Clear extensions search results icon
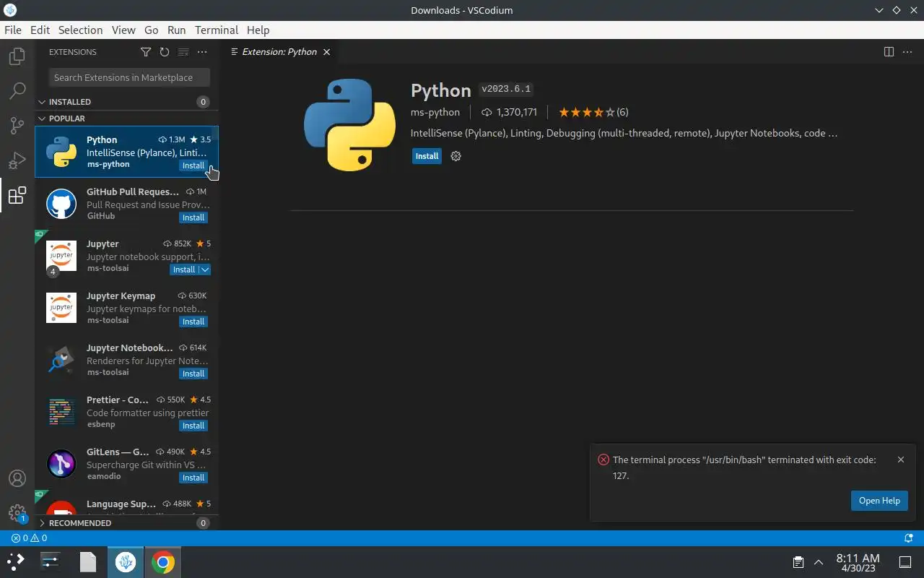Image resolution: width=924 pixels, height=578 pixels. click(x=183, y=52)
